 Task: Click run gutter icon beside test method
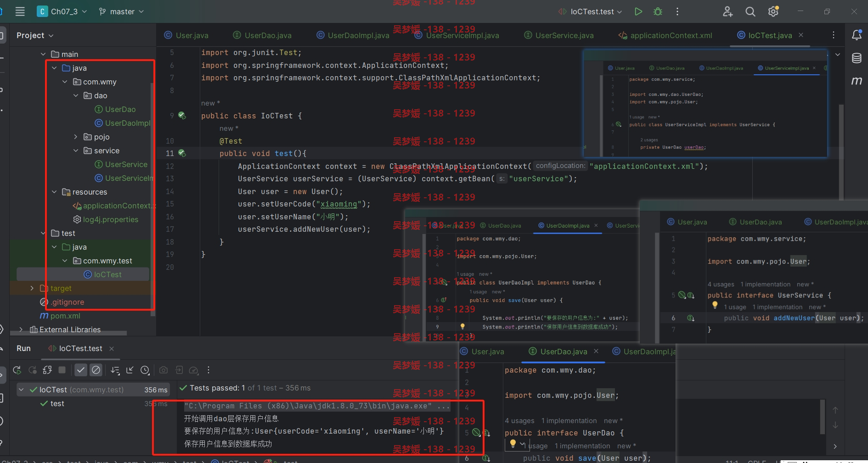click(182, 153)
